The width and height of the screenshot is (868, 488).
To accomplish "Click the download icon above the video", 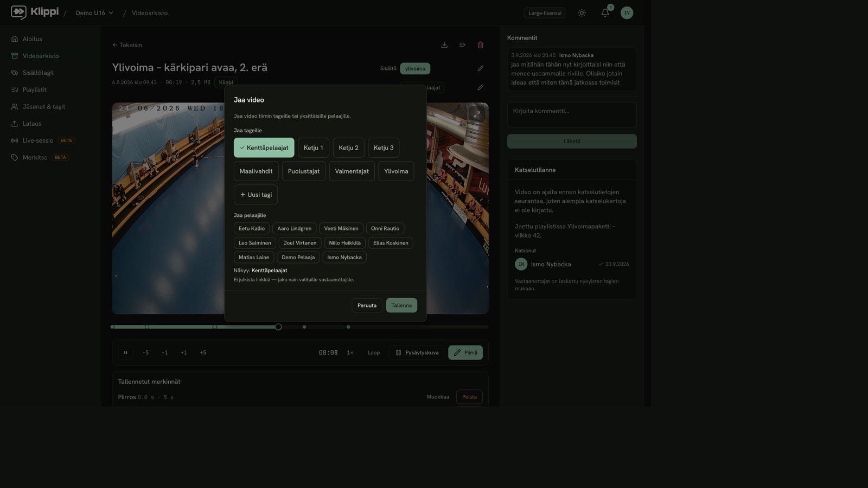I will pyautogui.click(x=444, y=45).
